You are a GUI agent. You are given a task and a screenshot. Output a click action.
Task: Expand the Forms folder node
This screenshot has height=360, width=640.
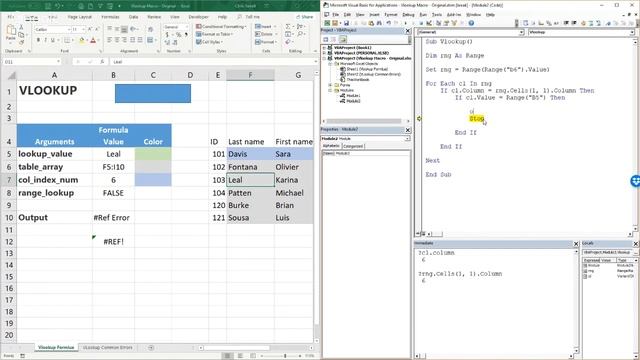[331, 85]
